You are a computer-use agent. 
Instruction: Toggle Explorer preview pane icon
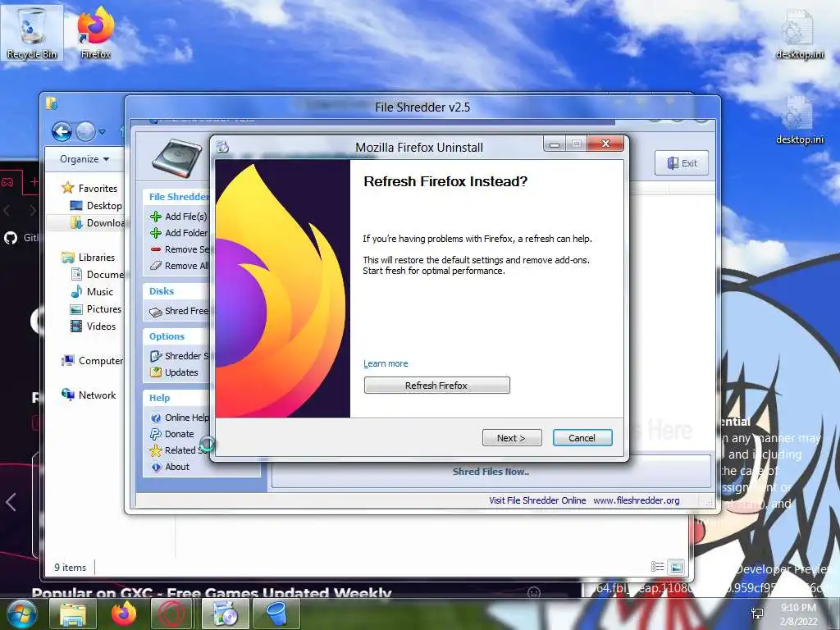676,566
